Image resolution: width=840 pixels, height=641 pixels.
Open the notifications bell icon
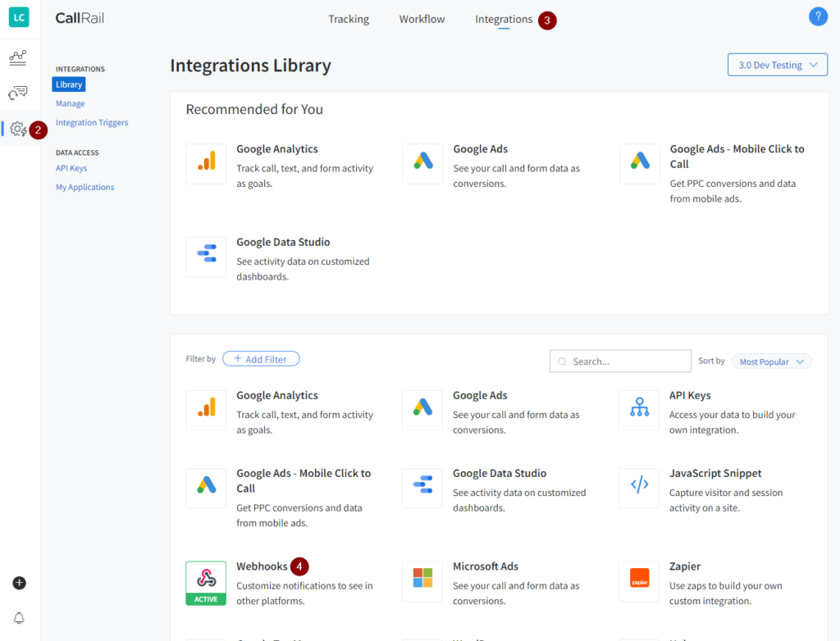tap(19, 618)
